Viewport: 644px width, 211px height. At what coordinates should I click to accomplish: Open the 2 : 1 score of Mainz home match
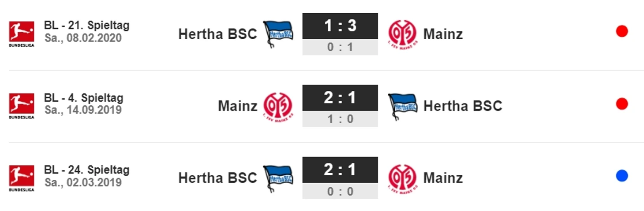pyautogui.click(x=340, y=98)
